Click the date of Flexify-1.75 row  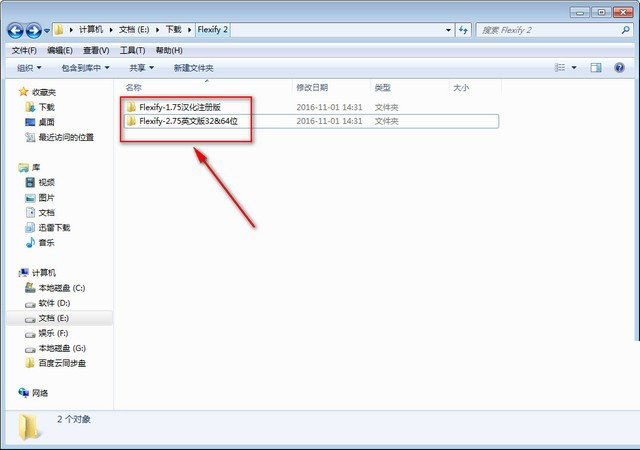(329, 107)
